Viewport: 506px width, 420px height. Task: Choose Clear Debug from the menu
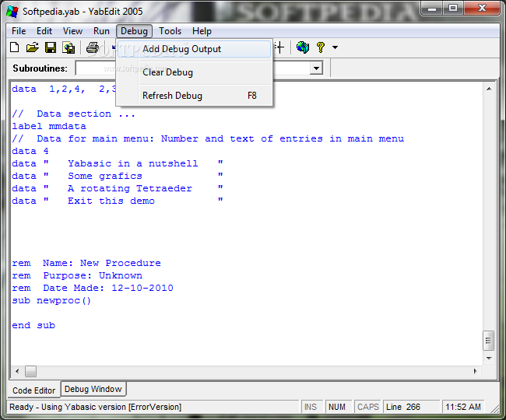tap(195, 72)
